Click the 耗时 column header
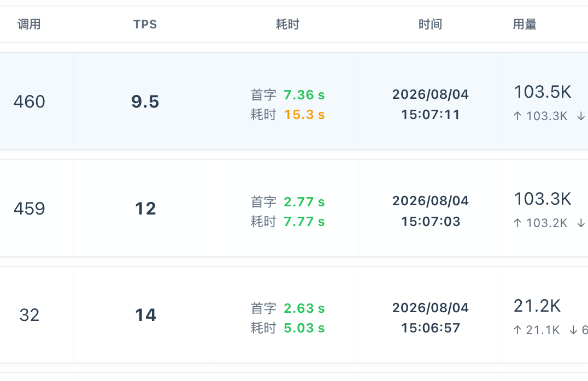The width and height of the screenshot is (588, 381). (x=287, y=25)
